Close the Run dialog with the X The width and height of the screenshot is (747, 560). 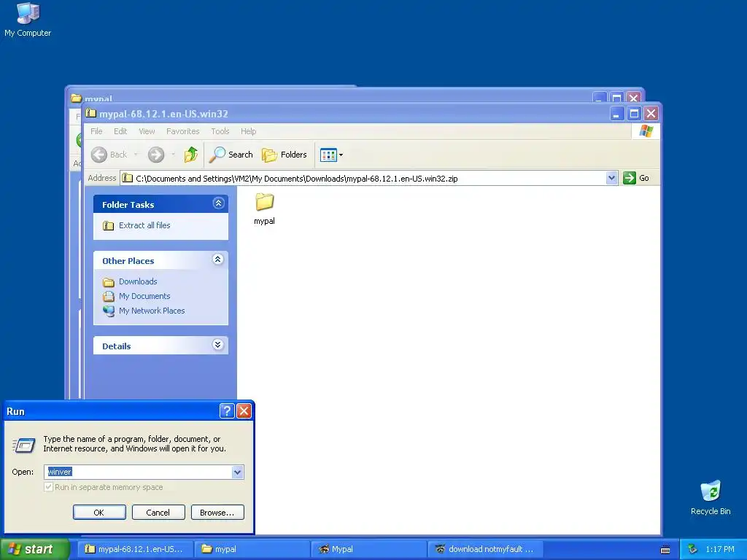coord(244,411)
